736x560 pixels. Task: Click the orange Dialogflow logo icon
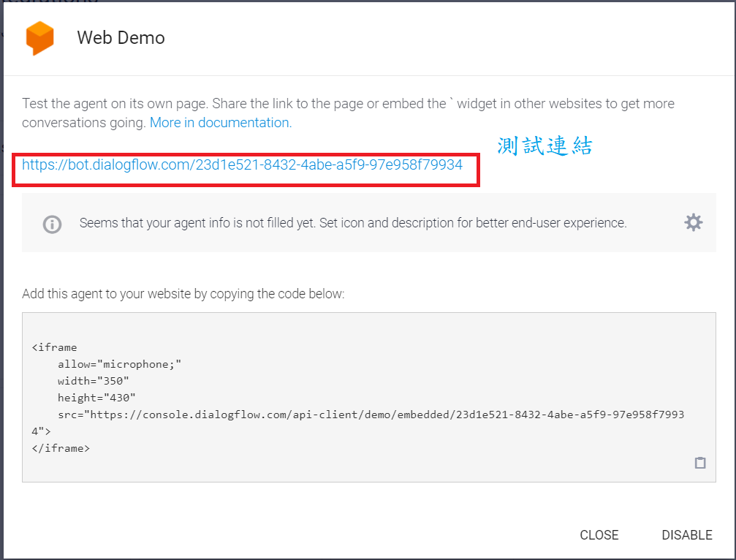(39, 38)
